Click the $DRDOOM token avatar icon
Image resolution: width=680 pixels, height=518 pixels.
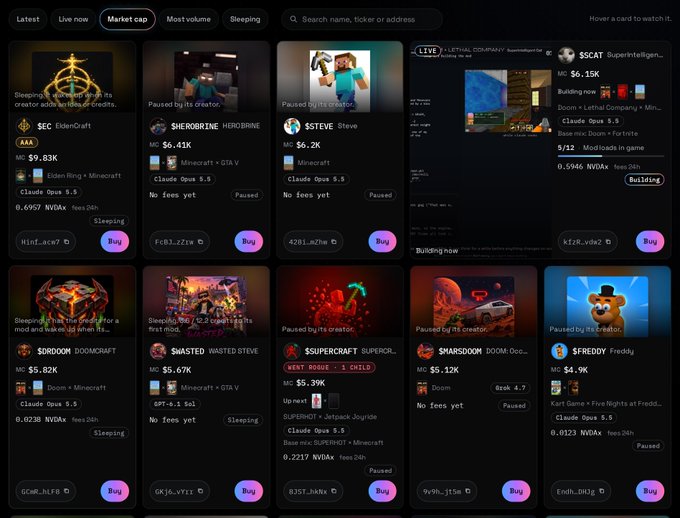(x=24, y=351)
